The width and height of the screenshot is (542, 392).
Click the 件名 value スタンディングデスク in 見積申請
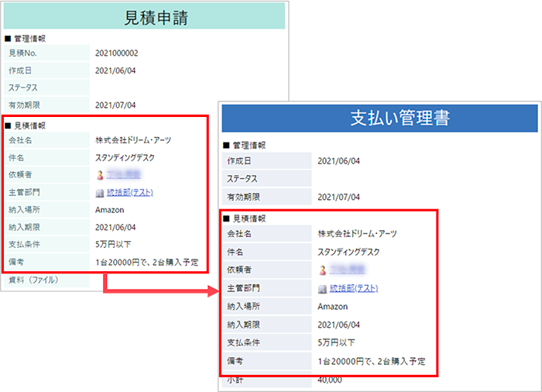click(125, 158)
